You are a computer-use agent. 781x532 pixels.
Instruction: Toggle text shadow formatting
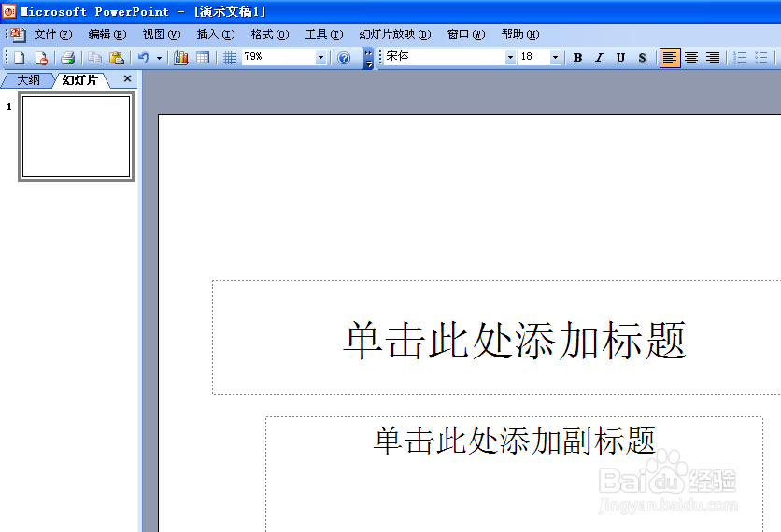pyautogui.click(x=642, y=58)
